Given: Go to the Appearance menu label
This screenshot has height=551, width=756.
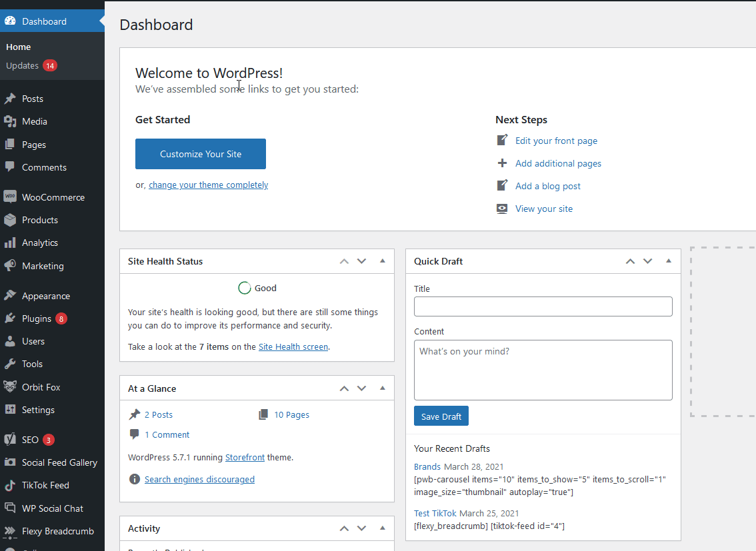Looking at the screenshot, I should 46,296.
